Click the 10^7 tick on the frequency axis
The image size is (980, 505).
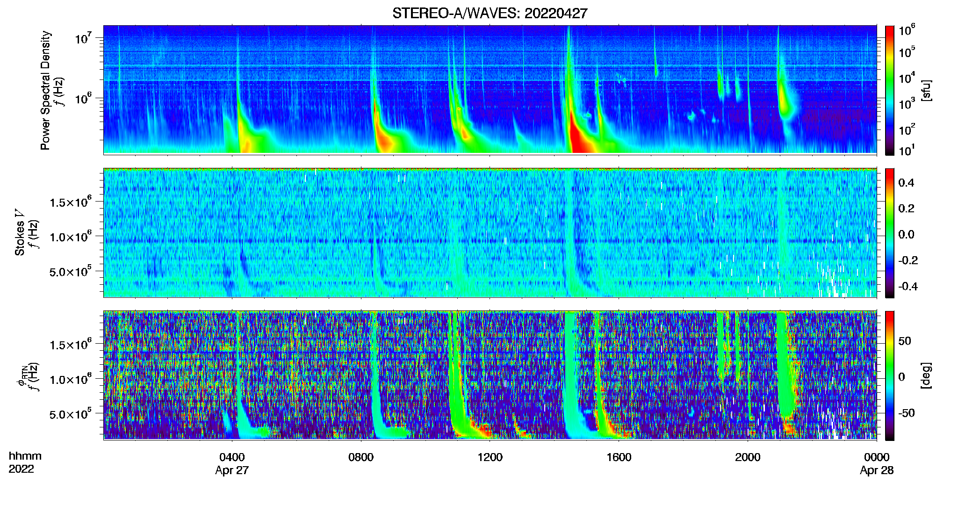[83, 37]
